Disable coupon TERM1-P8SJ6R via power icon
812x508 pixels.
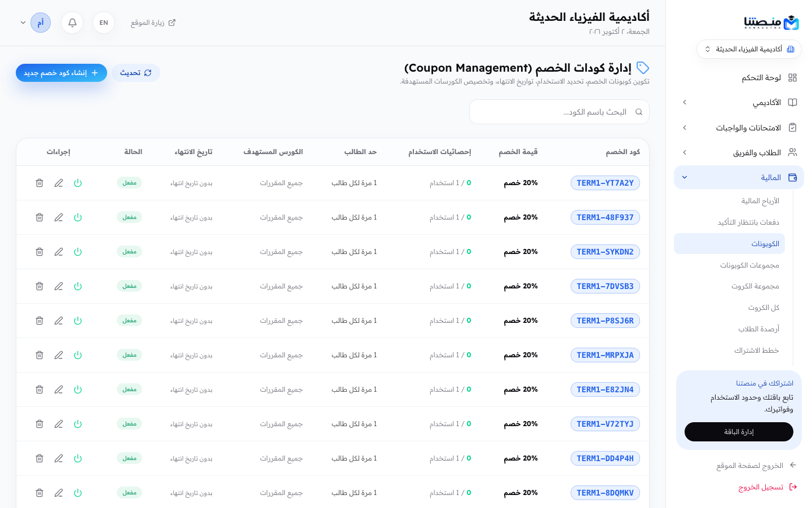coord(78,321)
